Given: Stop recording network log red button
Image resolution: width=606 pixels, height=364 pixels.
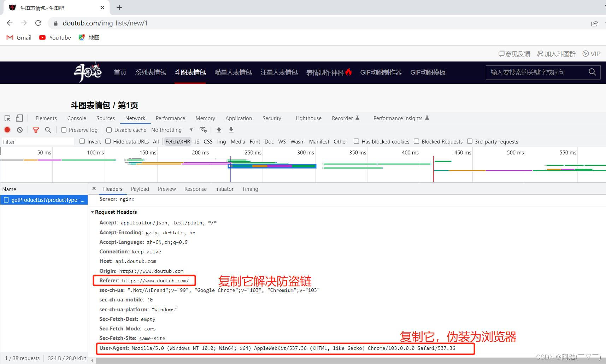Looking at the screenshot, I should [x=7, y=130].
